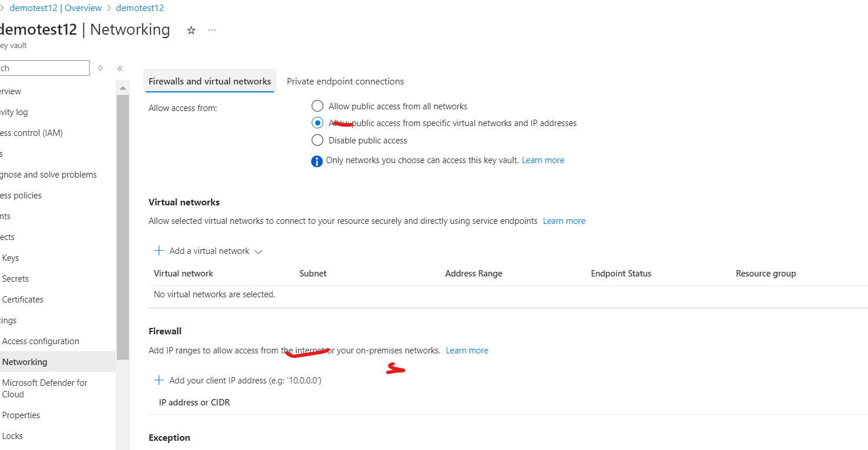Open the ellipsis more actions menu
The width and height of the screenshot is (868, 450).
[212, 29]
